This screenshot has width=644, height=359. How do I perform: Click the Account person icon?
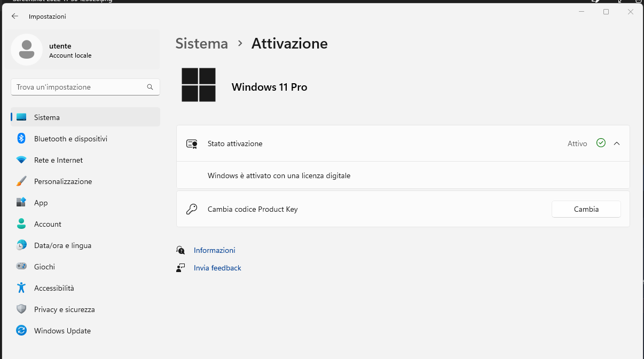[21, 224]
